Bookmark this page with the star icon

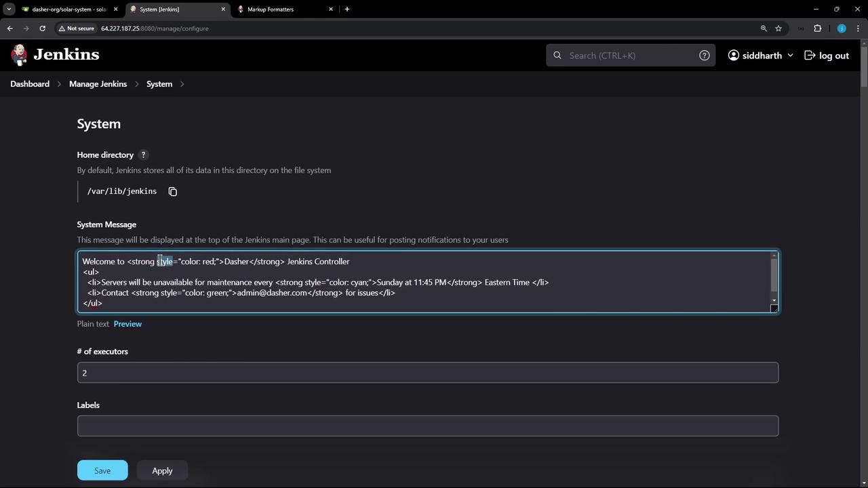point(778,28)
